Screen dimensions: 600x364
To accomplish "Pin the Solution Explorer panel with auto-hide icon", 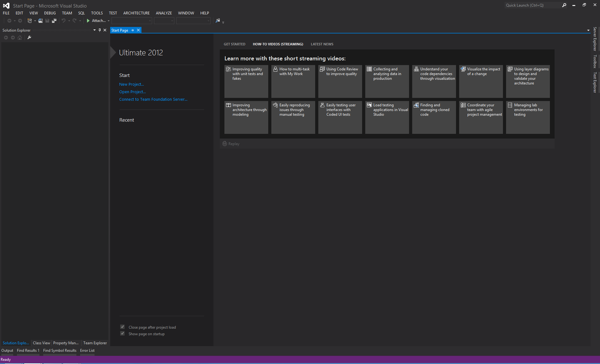I will coord(99,30).
